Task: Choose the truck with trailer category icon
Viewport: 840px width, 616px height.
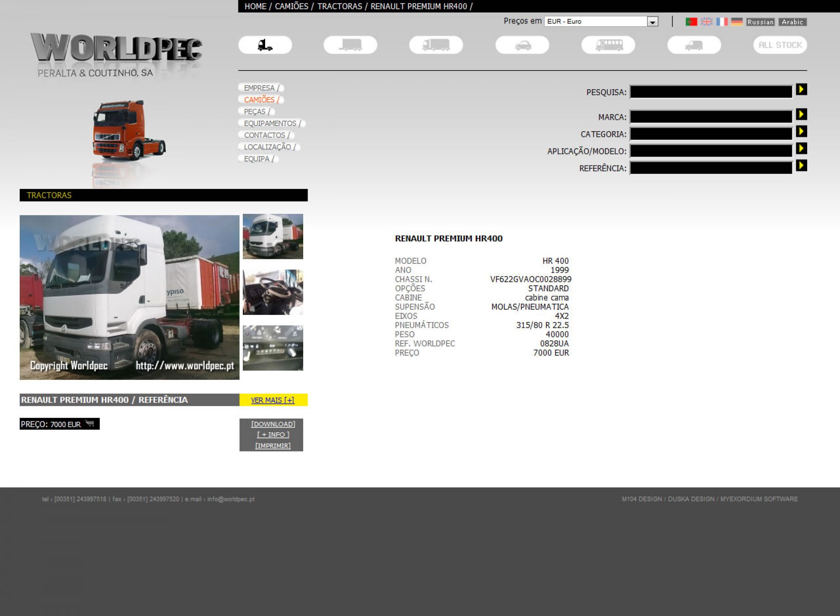Action: (436, 45)
